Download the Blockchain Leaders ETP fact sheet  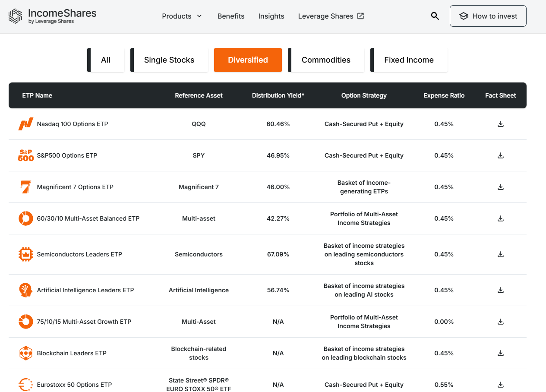pos(501,353)
